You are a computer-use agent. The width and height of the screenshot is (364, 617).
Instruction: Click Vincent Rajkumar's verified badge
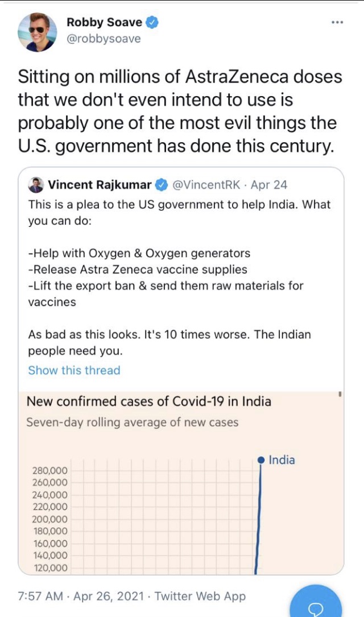162,185
